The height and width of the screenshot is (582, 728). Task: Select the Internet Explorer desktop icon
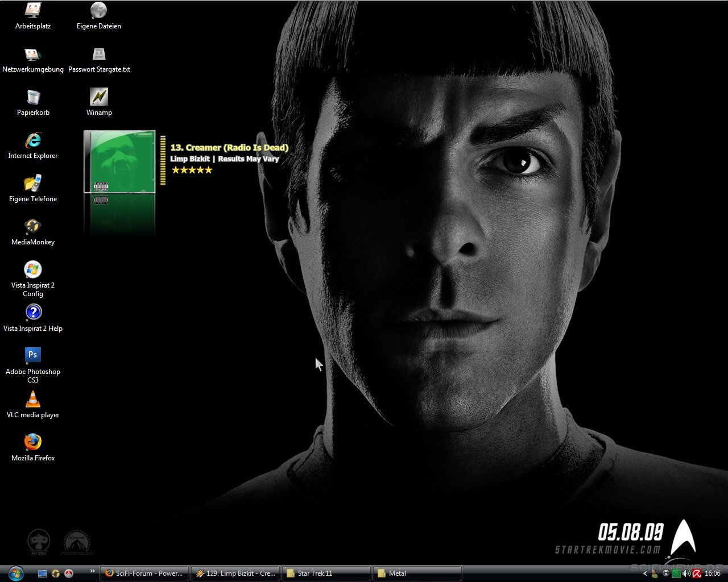tap(33, 140)
